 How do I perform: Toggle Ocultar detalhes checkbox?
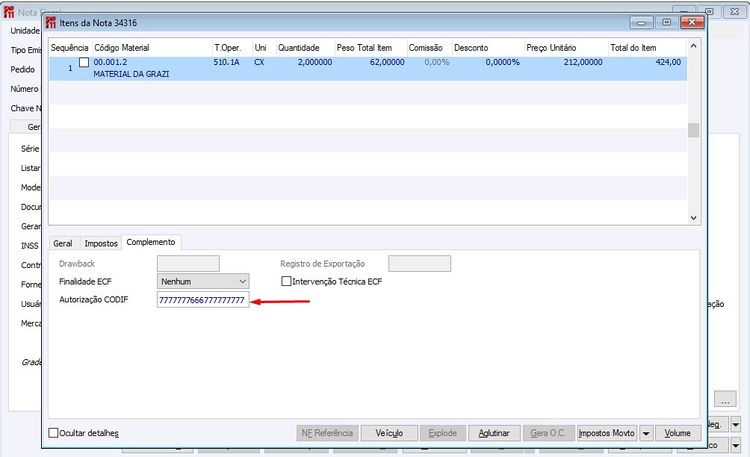(54, 433)
